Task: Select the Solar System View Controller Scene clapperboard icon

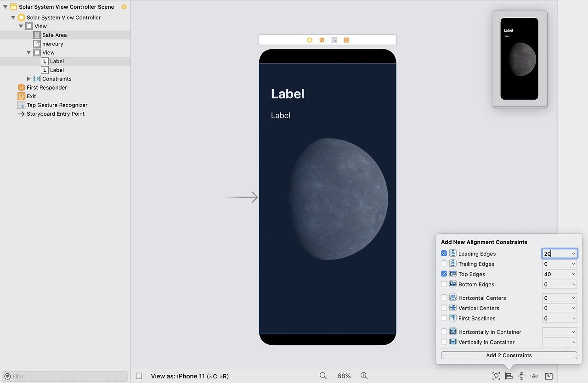Action: coord(13,7)
